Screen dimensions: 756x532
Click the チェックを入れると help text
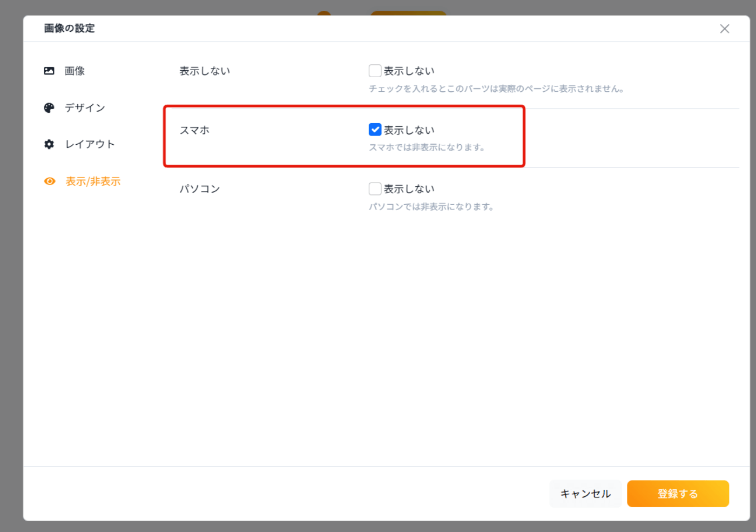[496, 89]
